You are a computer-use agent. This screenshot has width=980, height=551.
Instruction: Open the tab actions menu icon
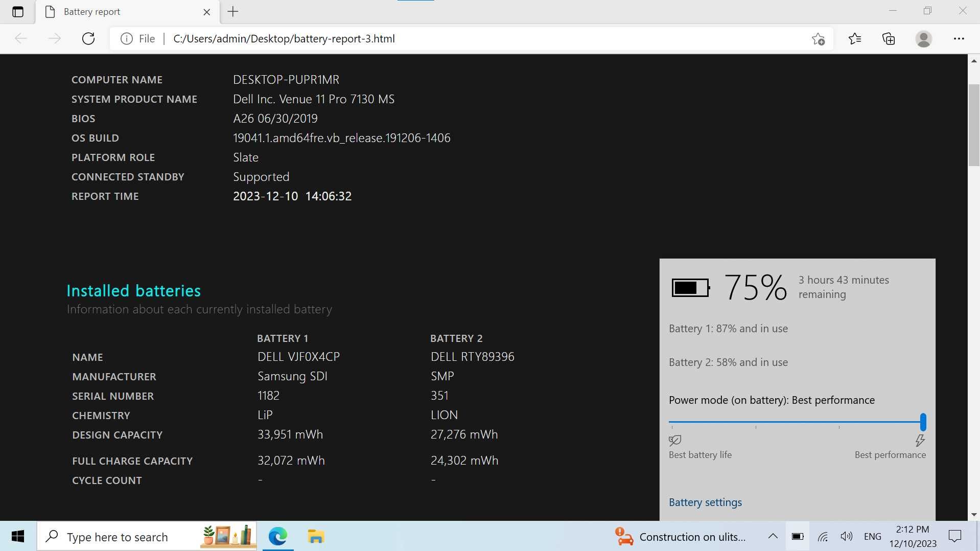[x=18, y=12]
